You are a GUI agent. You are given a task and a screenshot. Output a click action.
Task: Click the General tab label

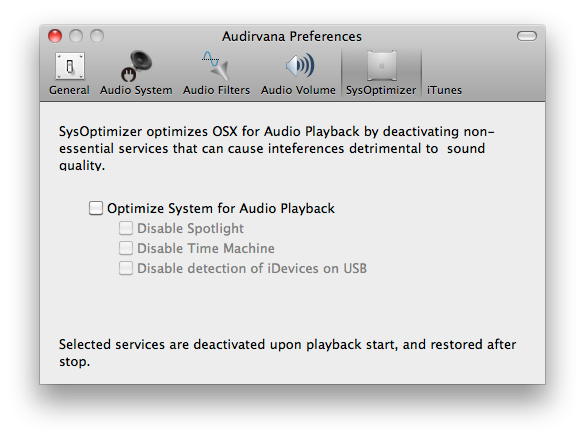coord(69,90)
